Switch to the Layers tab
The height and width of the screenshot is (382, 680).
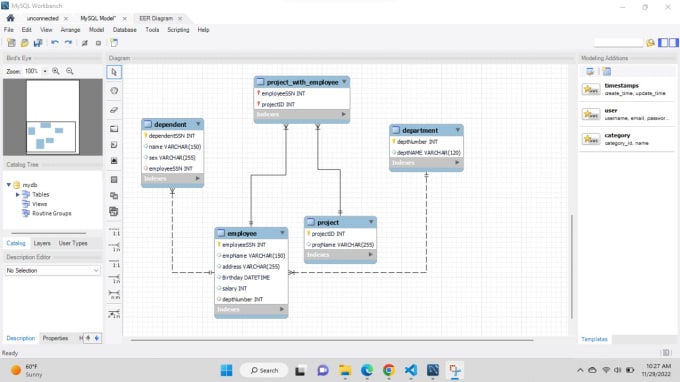(x=42, y=243)
